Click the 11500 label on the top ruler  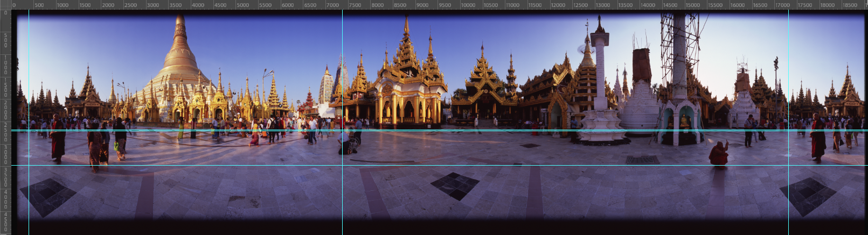535,5
